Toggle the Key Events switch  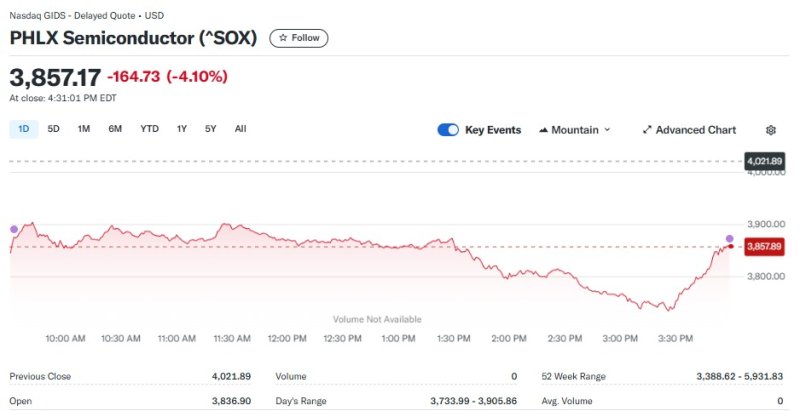point(448,130)
